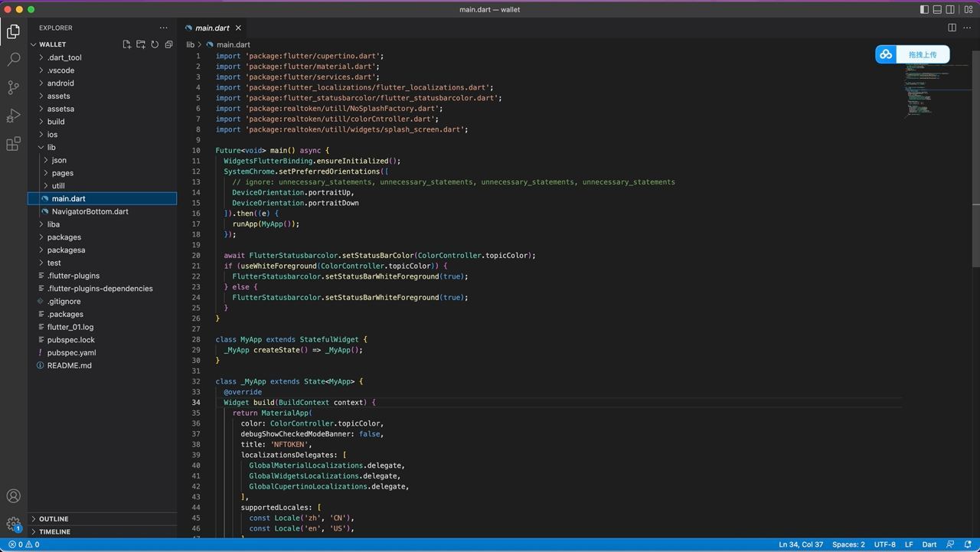This screenshot has width=980, height=552.
Task: Toggle secondary side bar visibility
Action: click(950, 9)
